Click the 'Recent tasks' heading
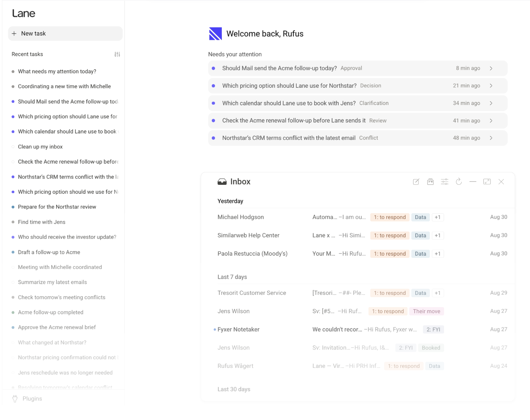 (x=27, y=54)
